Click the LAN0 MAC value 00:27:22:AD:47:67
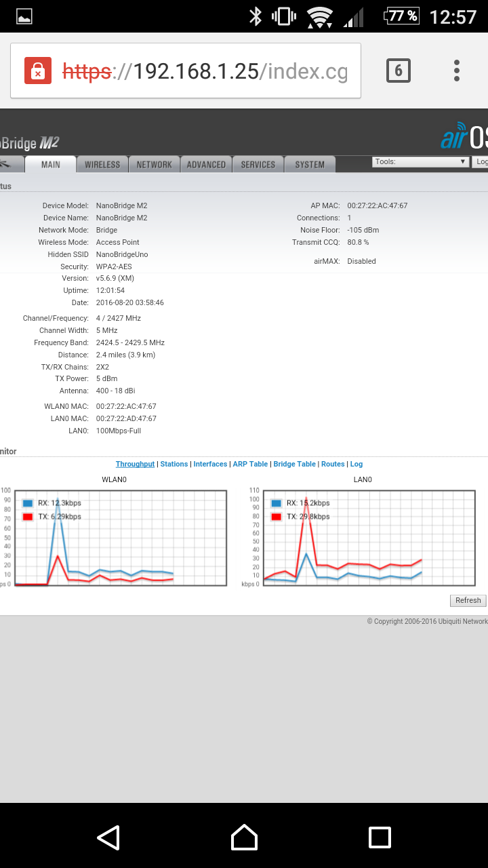The width and height of the screenshot is (488, 868). (x=126, y=418)
